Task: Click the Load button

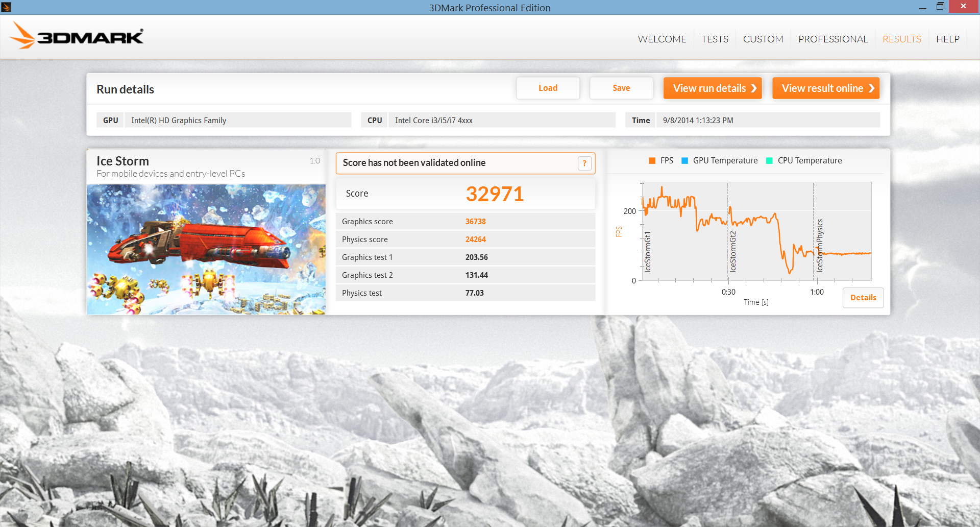Action: tap(548, 88)
